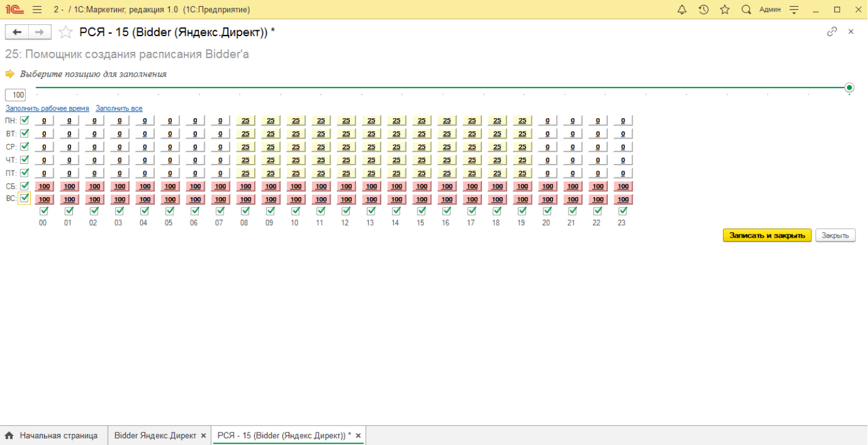The height and width of the screenshot is (445, 868).
Task: Close the Bidder Яндекс.Директ tab
Action: (x=204, y=435)
